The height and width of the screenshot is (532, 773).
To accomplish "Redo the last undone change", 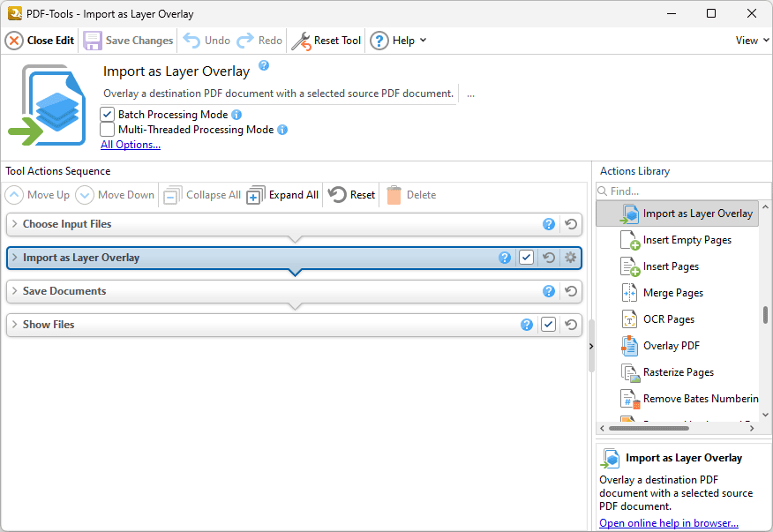I will coord(259,41).
